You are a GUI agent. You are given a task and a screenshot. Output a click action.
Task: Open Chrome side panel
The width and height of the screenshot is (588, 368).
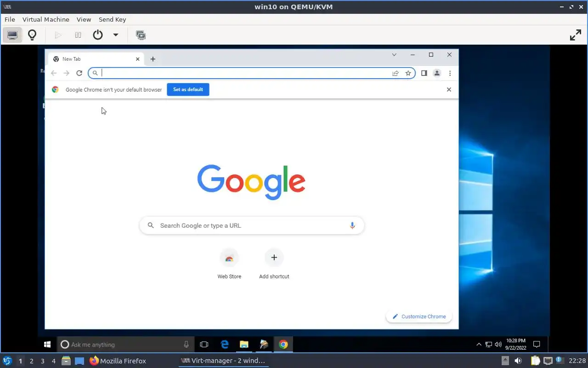424,73
